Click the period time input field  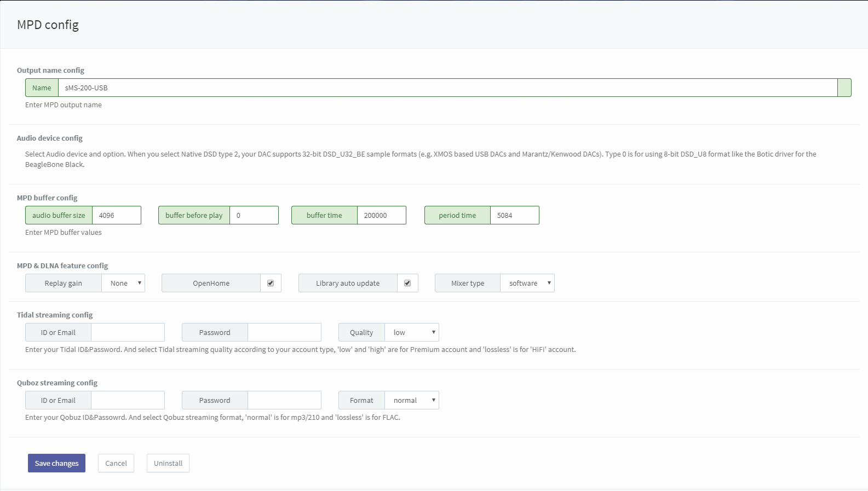[x=514, y=215]
